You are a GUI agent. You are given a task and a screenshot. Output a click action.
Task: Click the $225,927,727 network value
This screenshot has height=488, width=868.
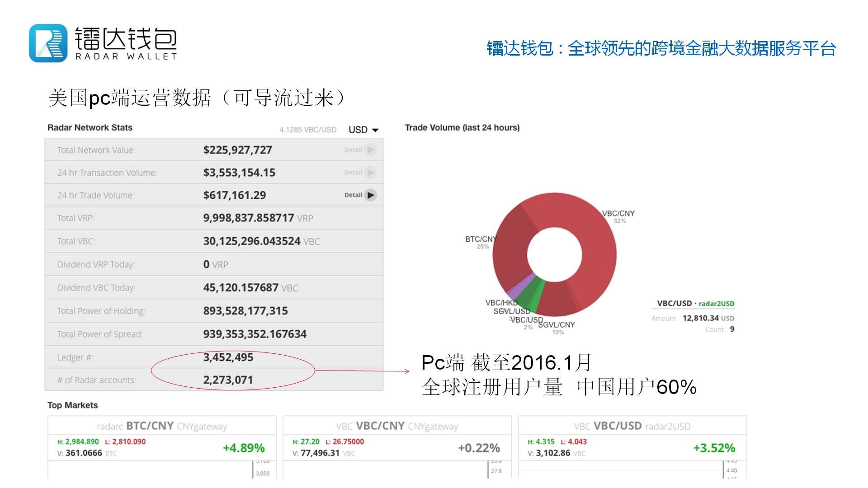[x=238, y=150]
